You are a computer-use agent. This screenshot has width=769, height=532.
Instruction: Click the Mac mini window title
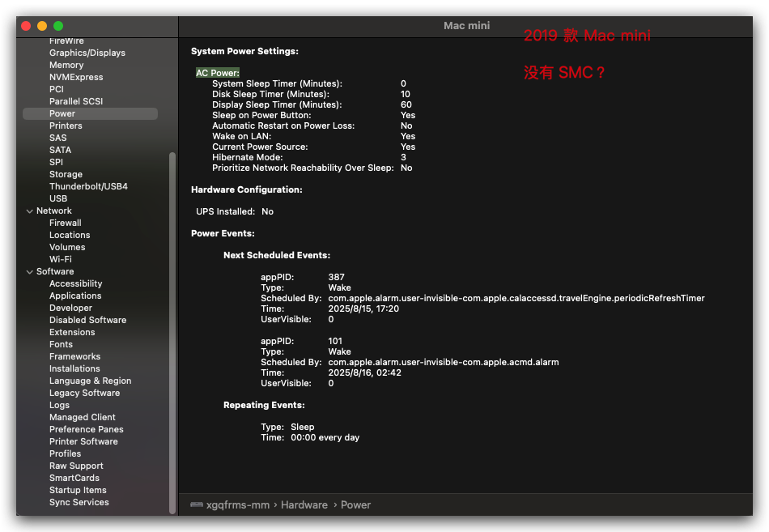click(x=466, y=26)
